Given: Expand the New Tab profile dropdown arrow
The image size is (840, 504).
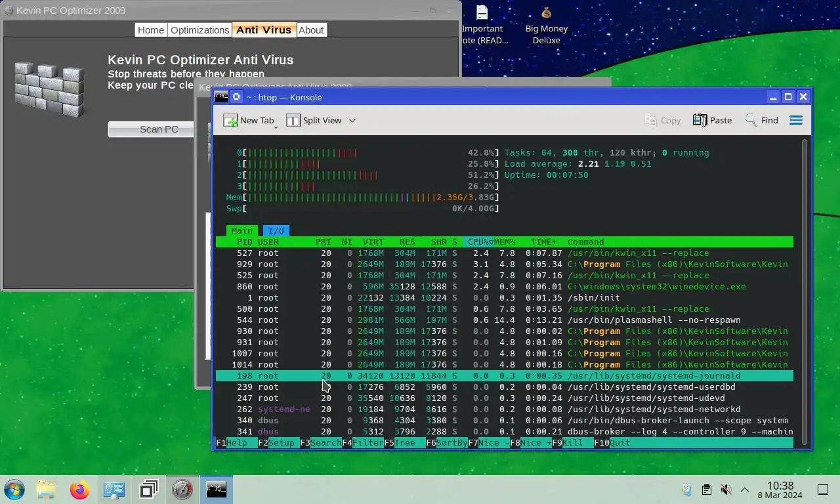Looking at the screenshot, I should (x=276, y=126).
